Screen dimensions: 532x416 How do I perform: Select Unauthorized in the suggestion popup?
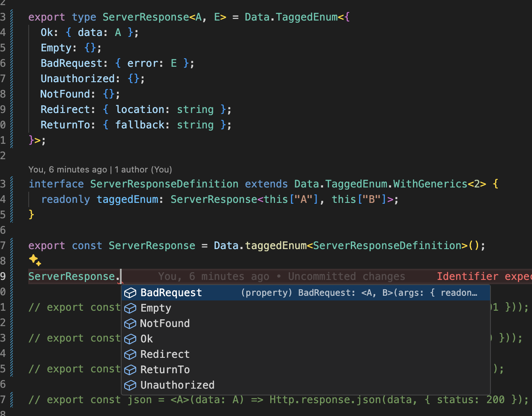(x=177, y=385)
